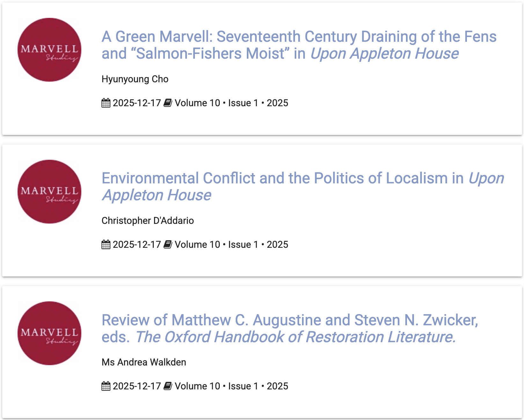Click the book icon under Ms Andrea Walkden

pos(168,386)
